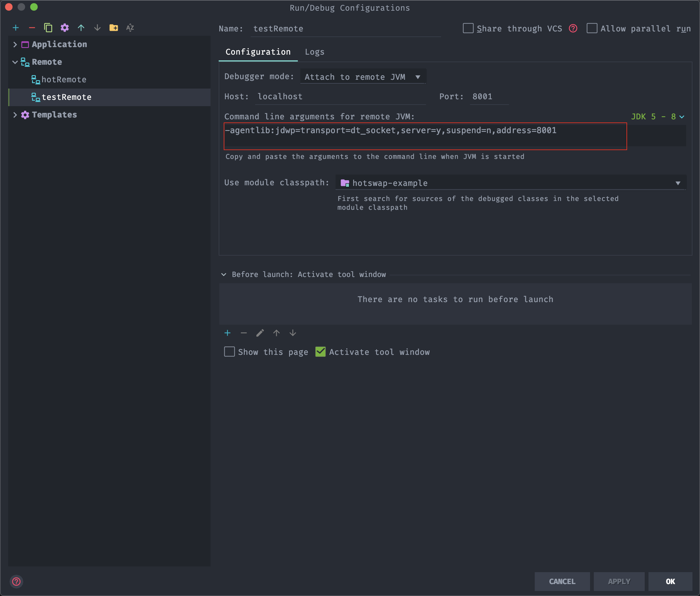
Task: Open JDK 5 - 8 version selector
Action: coord(657,116)
